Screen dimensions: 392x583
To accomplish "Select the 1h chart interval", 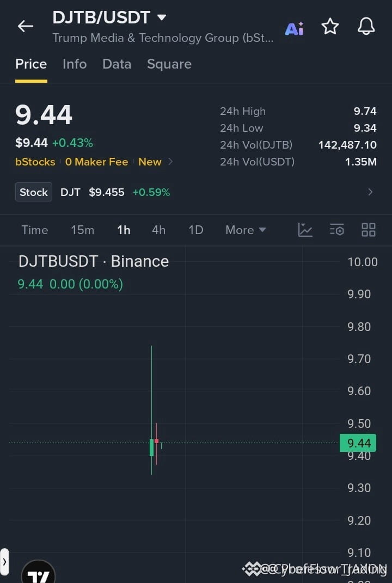I will pyautogui.click(x=124, y=230).
